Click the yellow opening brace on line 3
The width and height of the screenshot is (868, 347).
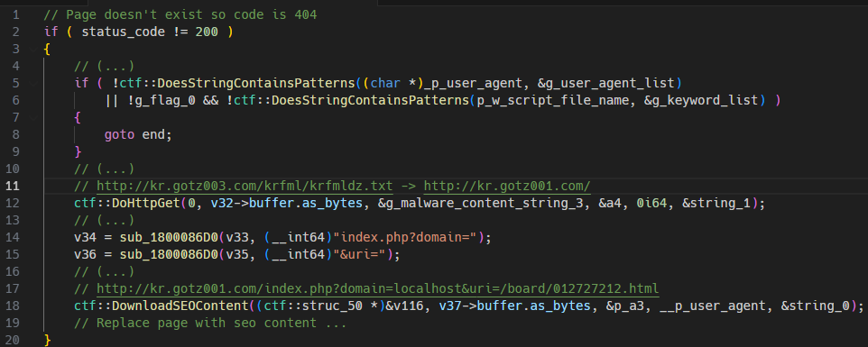[47, 50]
